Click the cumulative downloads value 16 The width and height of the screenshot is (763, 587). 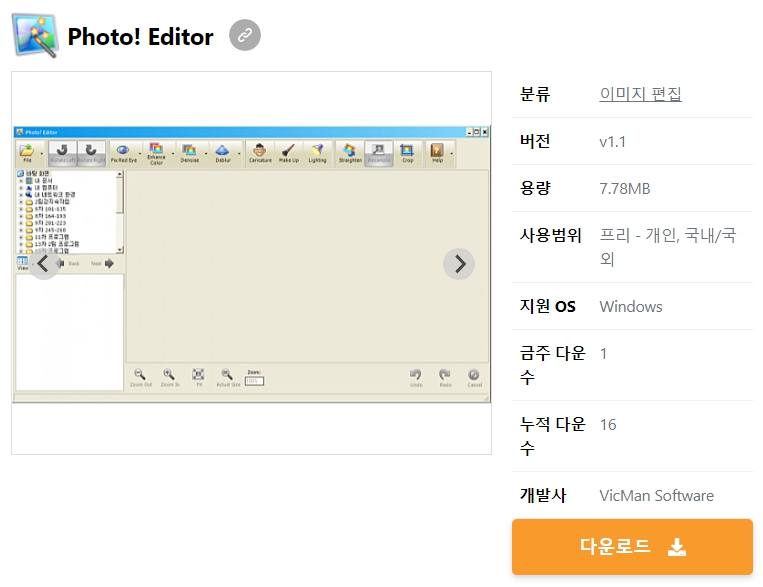point(608,424)
